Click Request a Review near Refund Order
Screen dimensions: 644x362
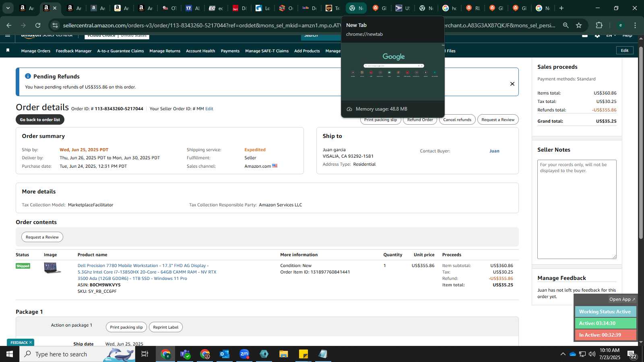coord(498,120)
